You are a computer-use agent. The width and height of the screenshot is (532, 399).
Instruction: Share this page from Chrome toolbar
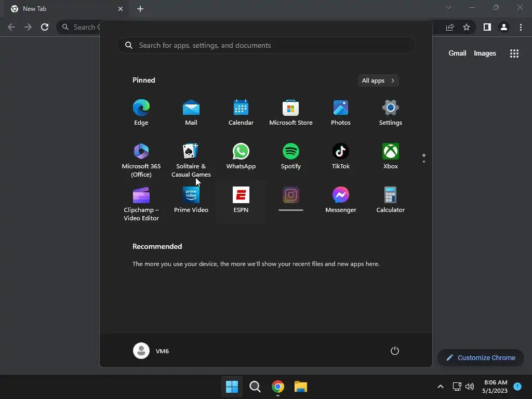coord(450,27)
